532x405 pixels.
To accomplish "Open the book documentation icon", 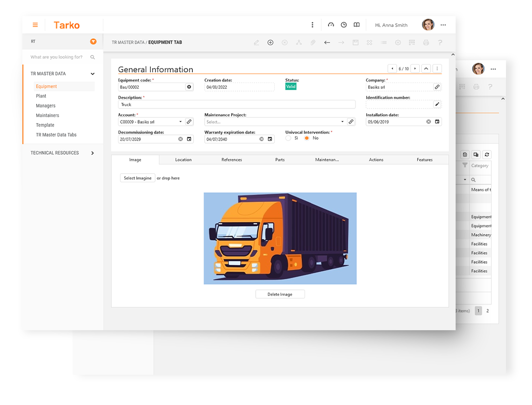I will (x=356, y=25).
